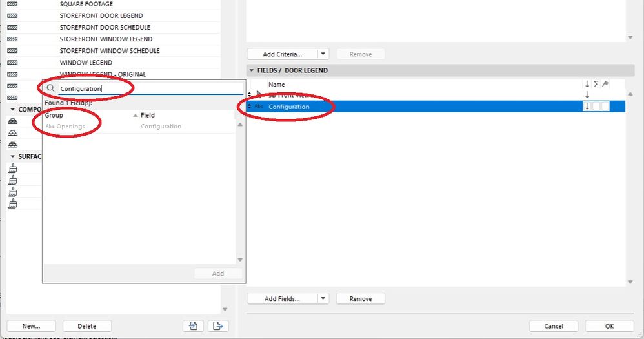Click sort arrow in 3D Front View row

pos(587,94)
